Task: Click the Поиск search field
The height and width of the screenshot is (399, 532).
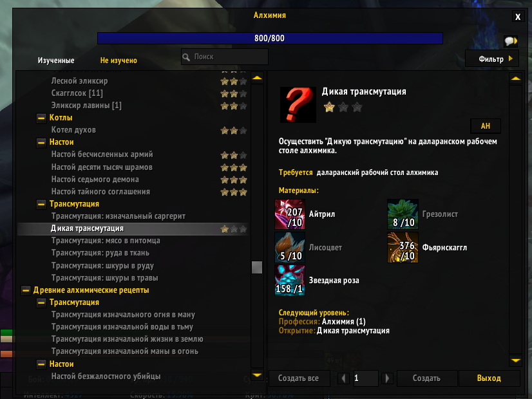Action: pos(225,57)
